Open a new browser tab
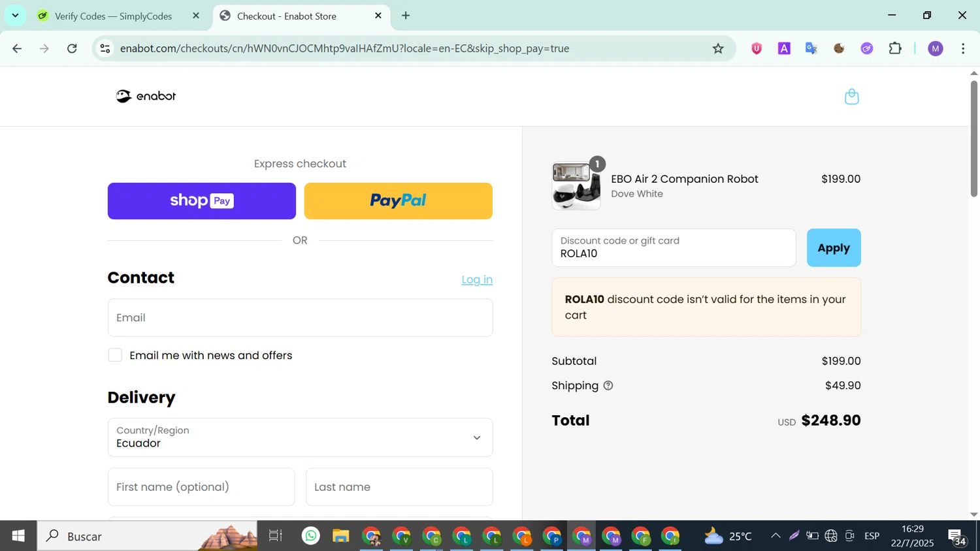 pyautogui.click(x=406, y=16)
